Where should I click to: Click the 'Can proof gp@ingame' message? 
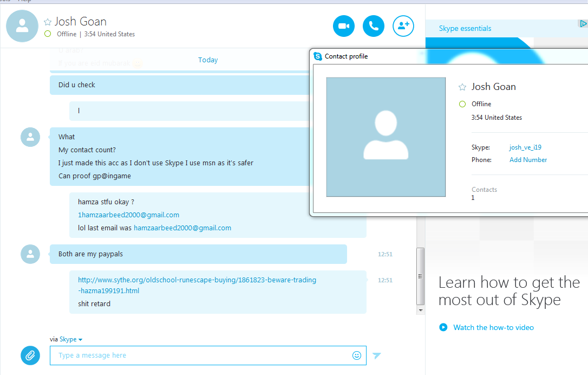coord(95,176)
